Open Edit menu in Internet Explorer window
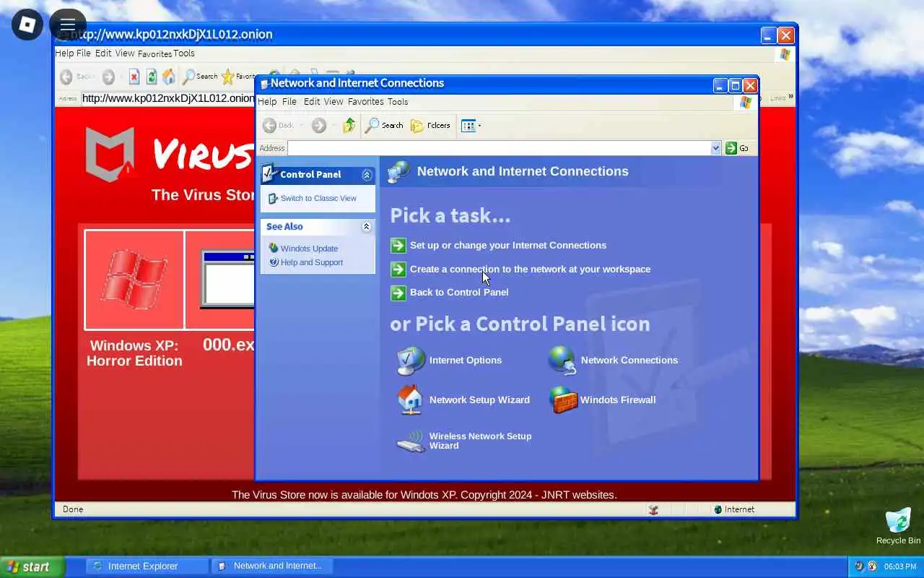This screenshot has width=924, height=578. click(103, 53)
